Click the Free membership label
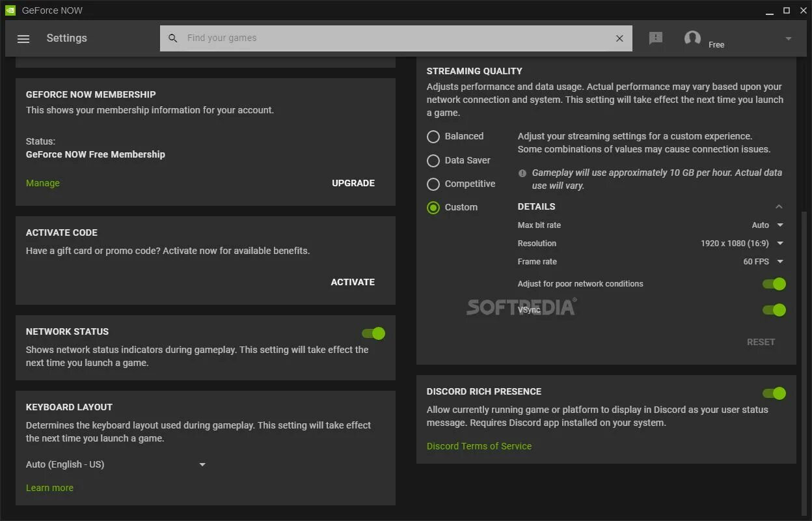 tap(716, 45)
